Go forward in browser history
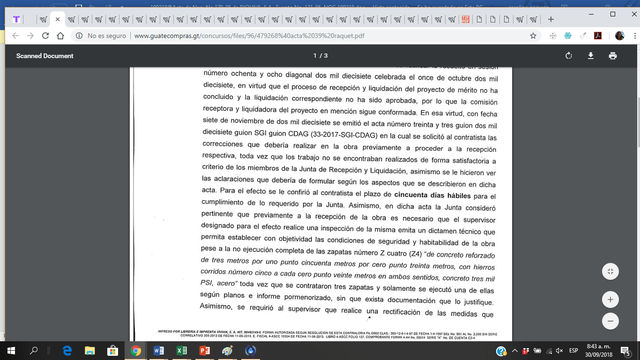 (x=30, y=36)
